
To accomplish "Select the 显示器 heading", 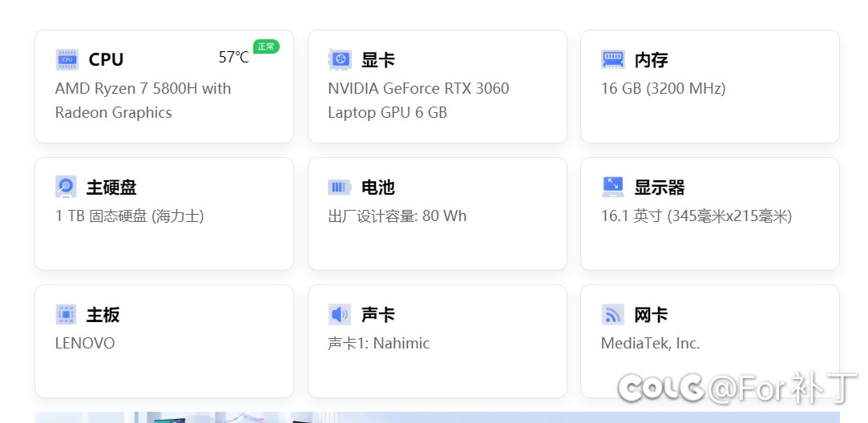I will [660, 187].
